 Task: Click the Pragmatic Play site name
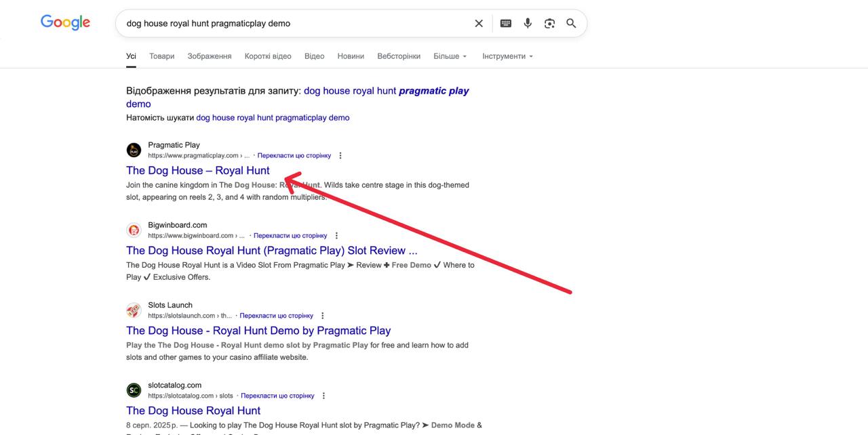coord(174,145)
